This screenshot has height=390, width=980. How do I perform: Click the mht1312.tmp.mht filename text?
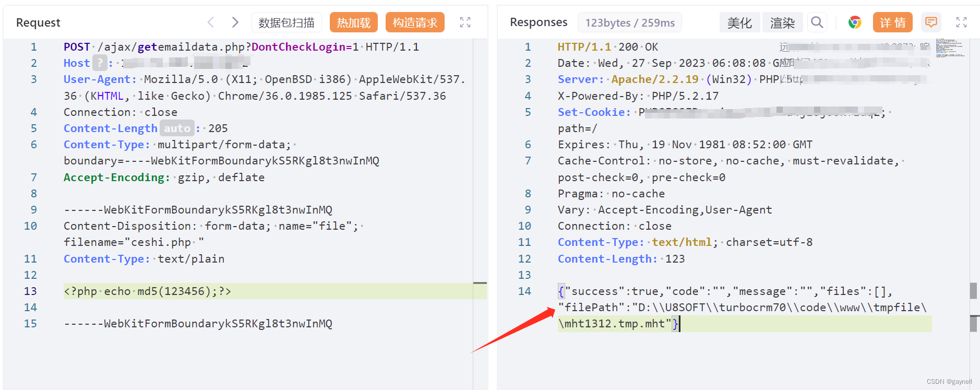(615, 323)
